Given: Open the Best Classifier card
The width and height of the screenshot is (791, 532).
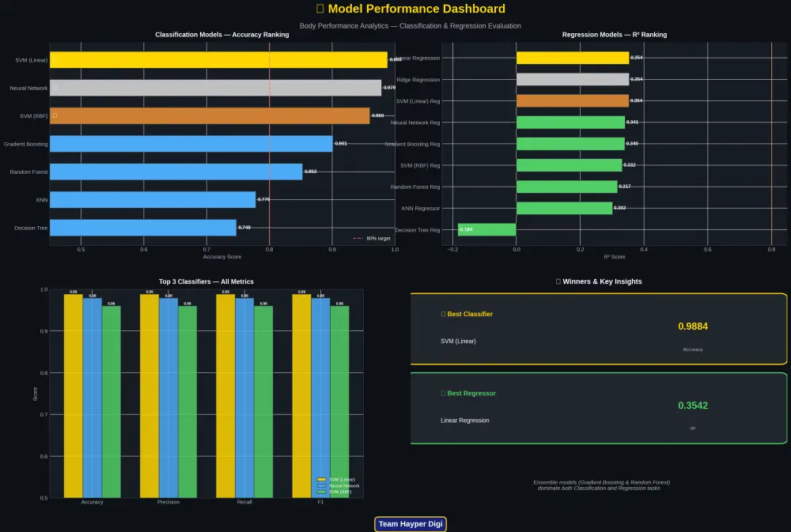Looking at the screenshot, I should point(599,329).
